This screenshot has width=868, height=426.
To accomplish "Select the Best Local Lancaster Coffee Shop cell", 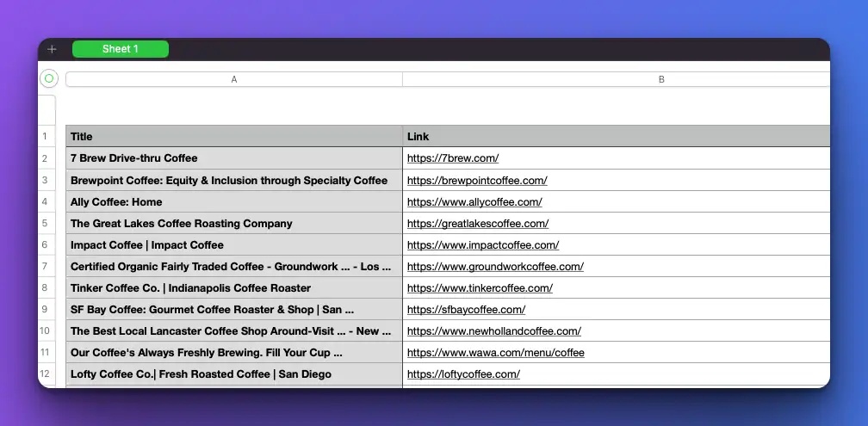I will [234, 330].
